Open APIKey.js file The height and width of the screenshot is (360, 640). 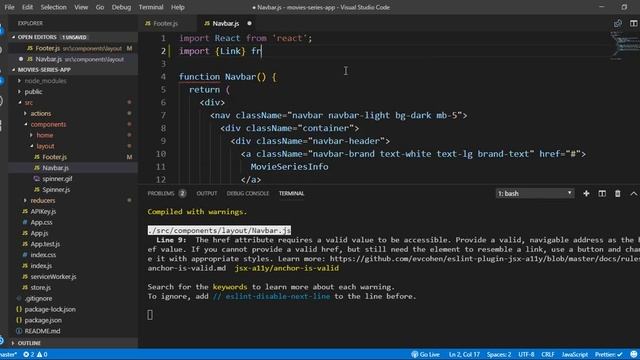(x=43, y=211)
